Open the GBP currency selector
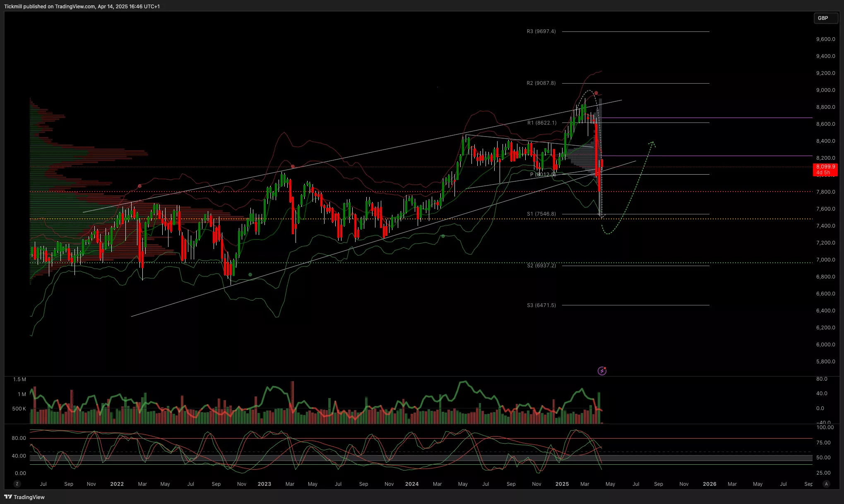Screen dimensions: 844x504 coord(825,18)
